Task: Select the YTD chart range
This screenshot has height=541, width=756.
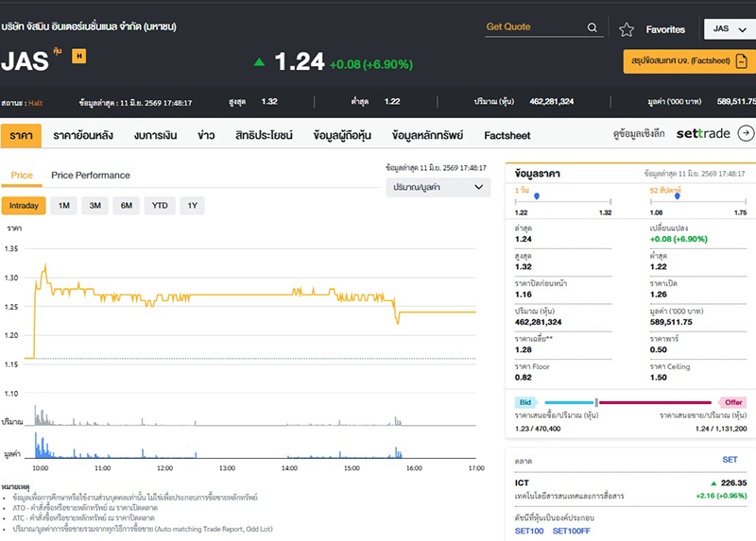Action: (160, 206)
